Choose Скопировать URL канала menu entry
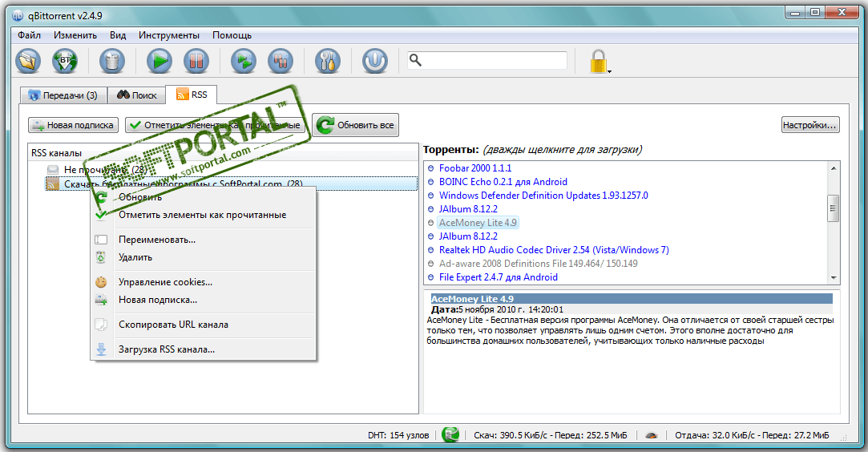This screenshot has width=868, height=452. 173,325
